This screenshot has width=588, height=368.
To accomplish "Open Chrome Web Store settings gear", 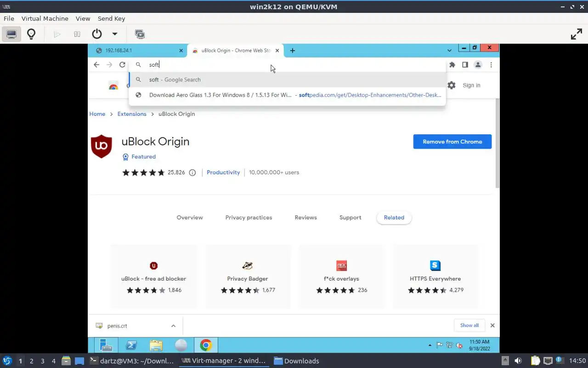I will [x=452, y=85].
